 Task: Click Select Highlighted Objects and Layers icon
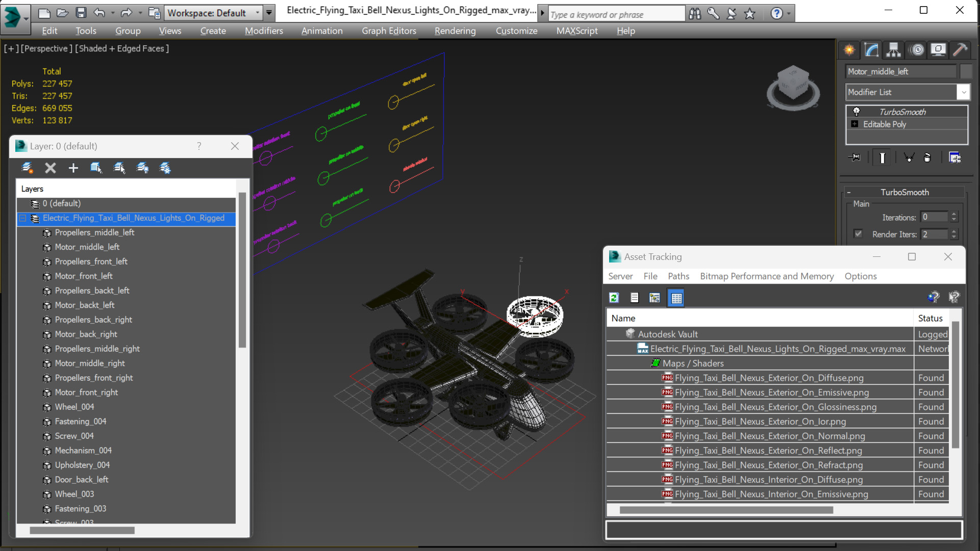click(x=96, y=168)
